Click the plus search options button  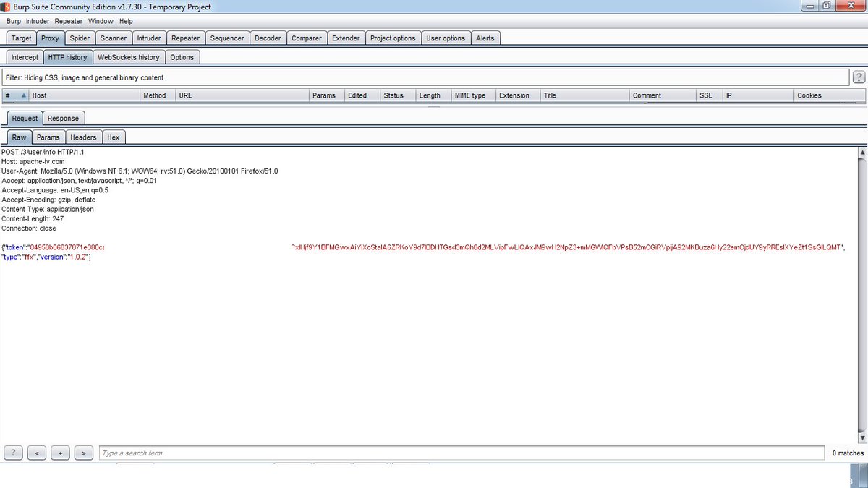coord(60,453)
